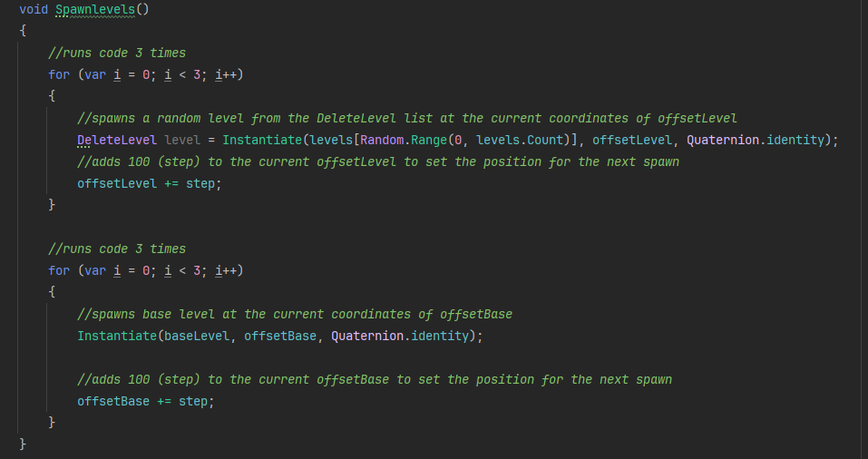Click the Instantiate call in first loop

point(262,140)
